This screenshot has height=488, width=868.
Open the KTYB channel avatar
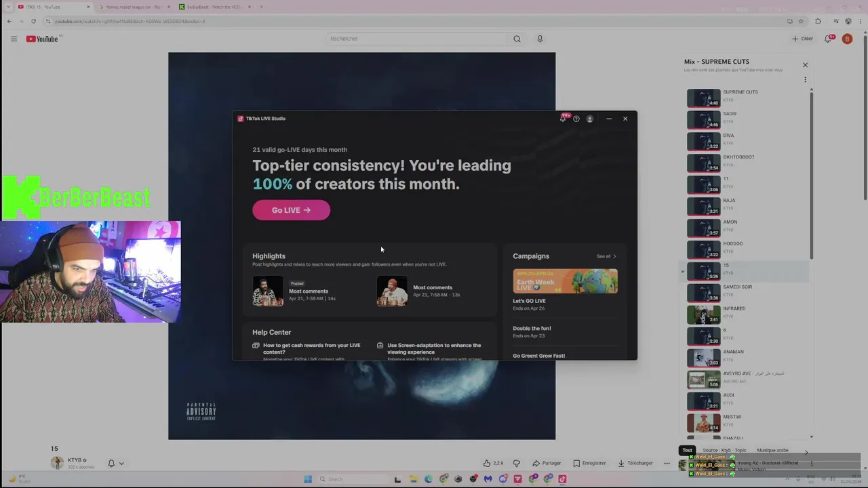(x=57, y=463)
